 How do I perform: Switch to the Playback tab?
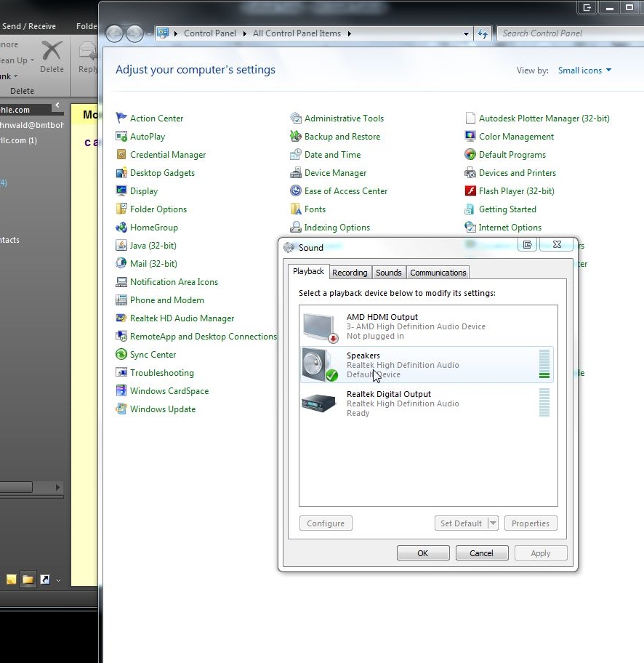[x=308, y=271]
